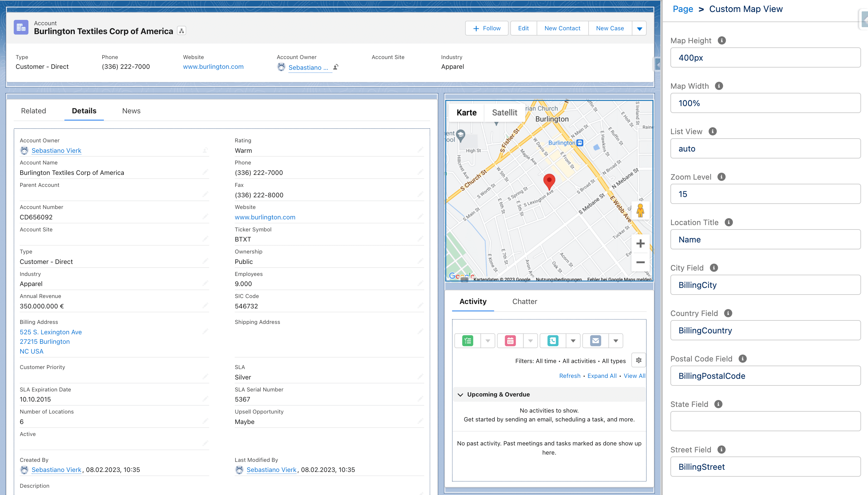
Task: Click the New Contact button
Action: pyautogui.click(x=562, y=28)
